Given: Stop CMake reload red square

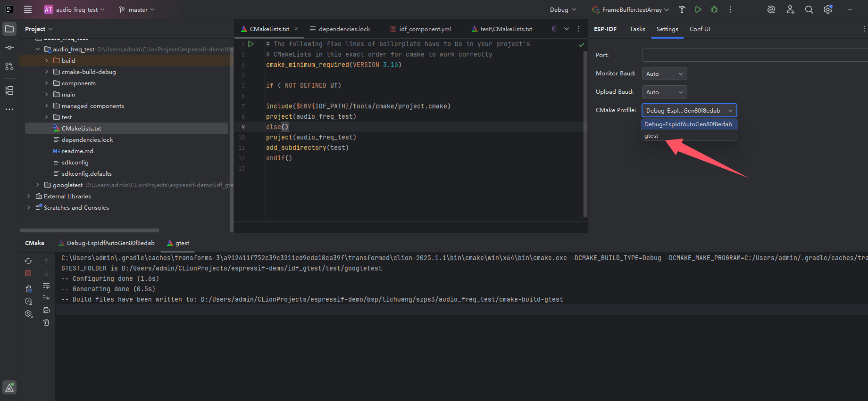Looking at the screenshot, I should pos(28,273).
